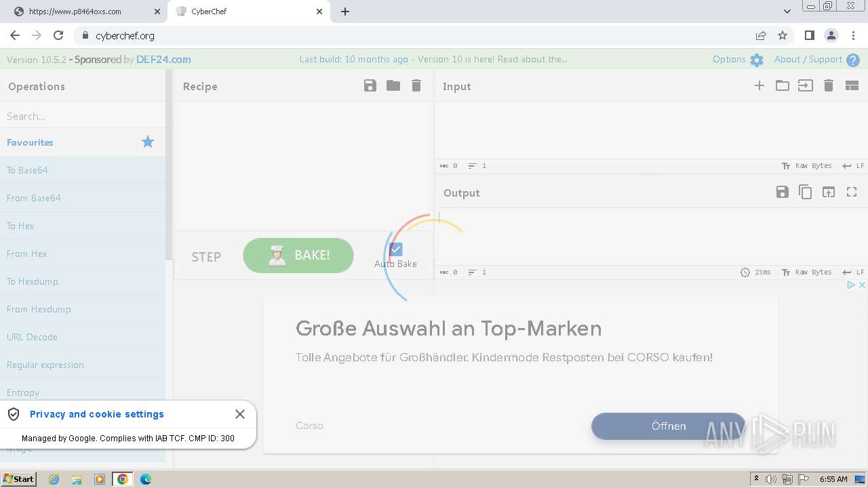Clear the recipe with trash icon
Viewport: 868px width, 488px height.
416,85
